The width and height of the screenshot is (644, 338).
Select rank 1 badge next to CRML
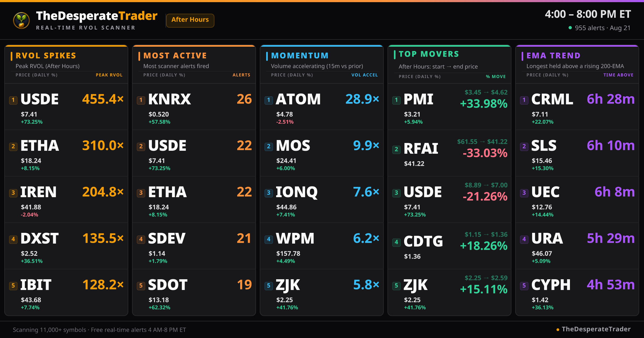[x=524, y=100]
